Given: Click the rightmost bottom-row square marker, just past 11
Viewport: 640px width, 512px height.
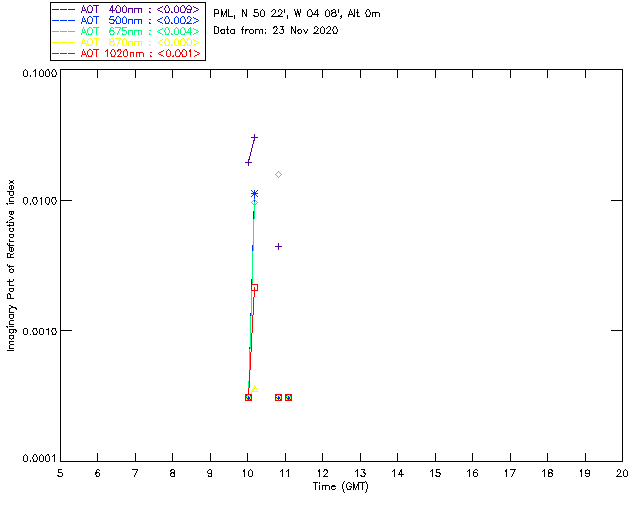Looking at the screenshot, I should [x=289, y=398].
